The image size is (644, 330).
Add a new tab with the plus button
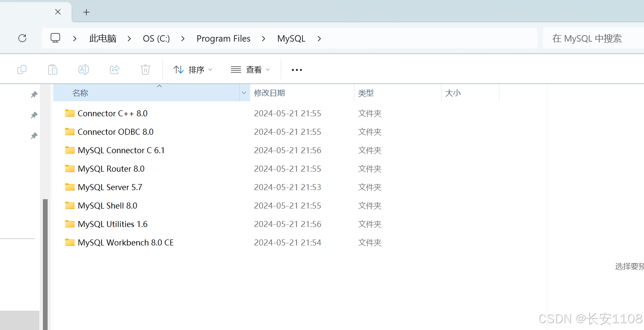(86, 12)
